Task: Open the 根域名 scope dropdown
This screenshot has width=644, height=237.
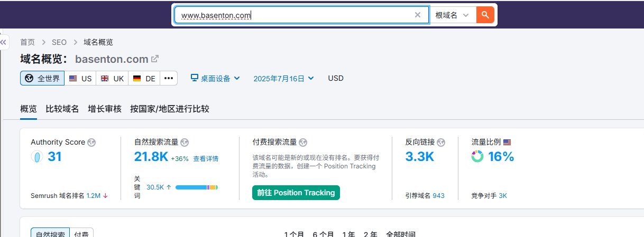Action: coord(452,15)
